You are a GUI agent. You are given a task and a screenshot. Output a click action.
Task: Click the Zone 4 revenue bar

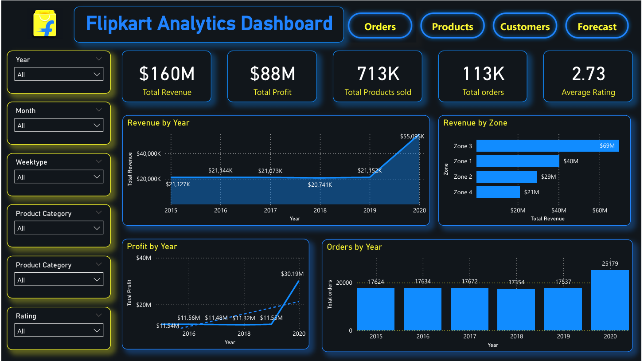click(x=498, y=192)
